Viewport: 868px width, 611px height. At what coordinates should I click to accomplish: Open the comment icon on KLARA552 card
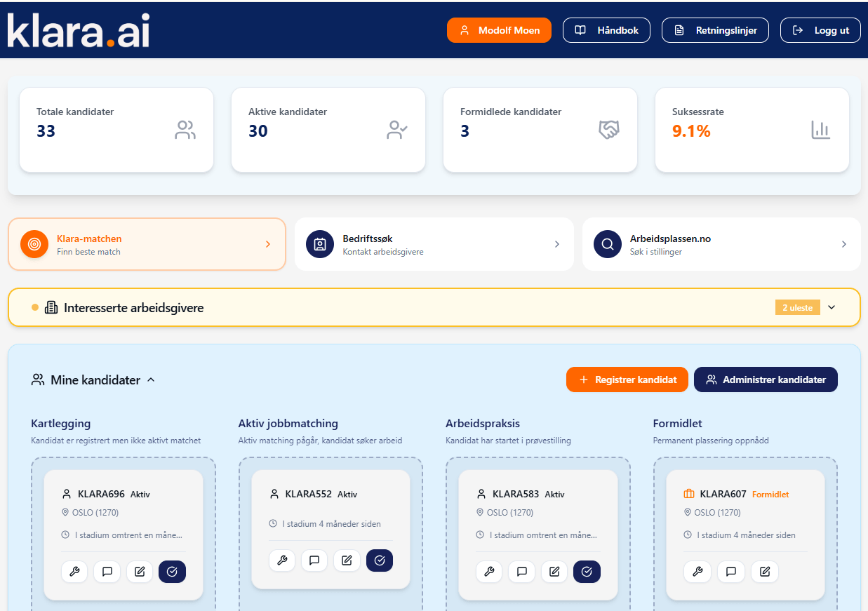point(314,560)
